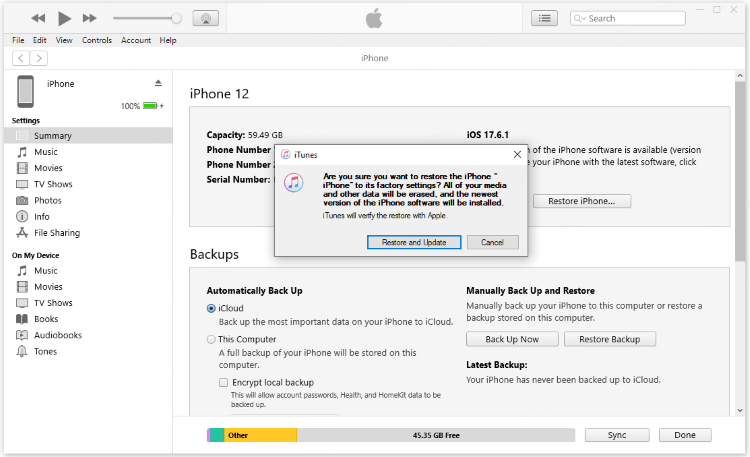
Task: Adjust the volume slider knob
Action: click(177, 18)
